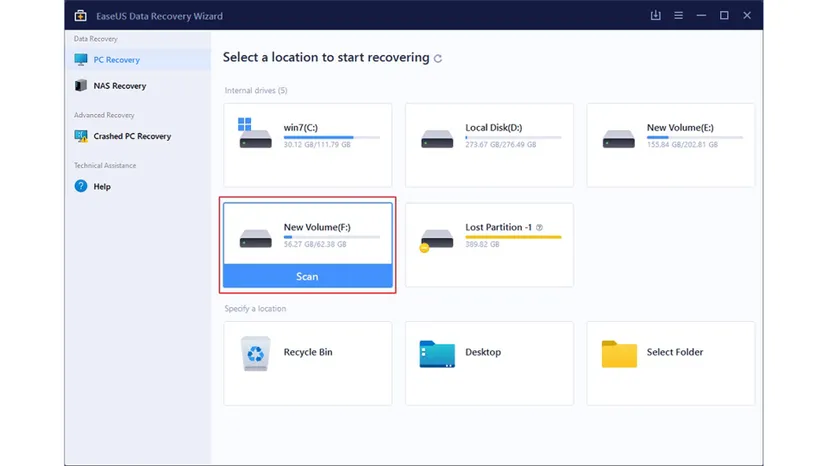The width and height of the screenshot is (828, 466).
Task: Select the New Volume(E:) label
Action: pyautogui.click(x=680, y=127)
